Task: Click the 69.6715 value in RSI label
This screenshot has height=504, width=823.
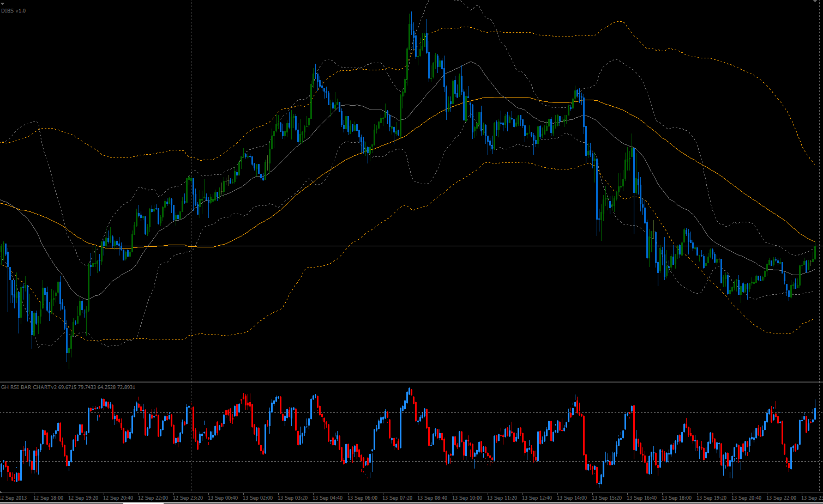Action: 67,387
